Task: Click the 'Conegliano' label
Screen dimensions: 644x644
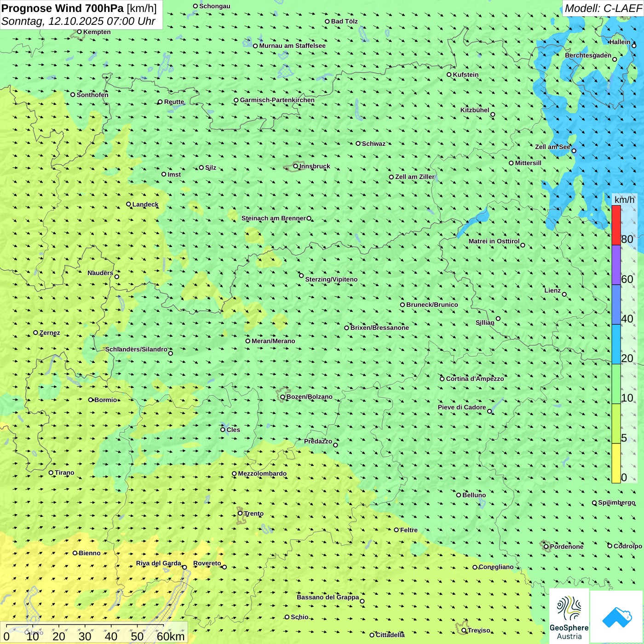Action: point(496,567)
